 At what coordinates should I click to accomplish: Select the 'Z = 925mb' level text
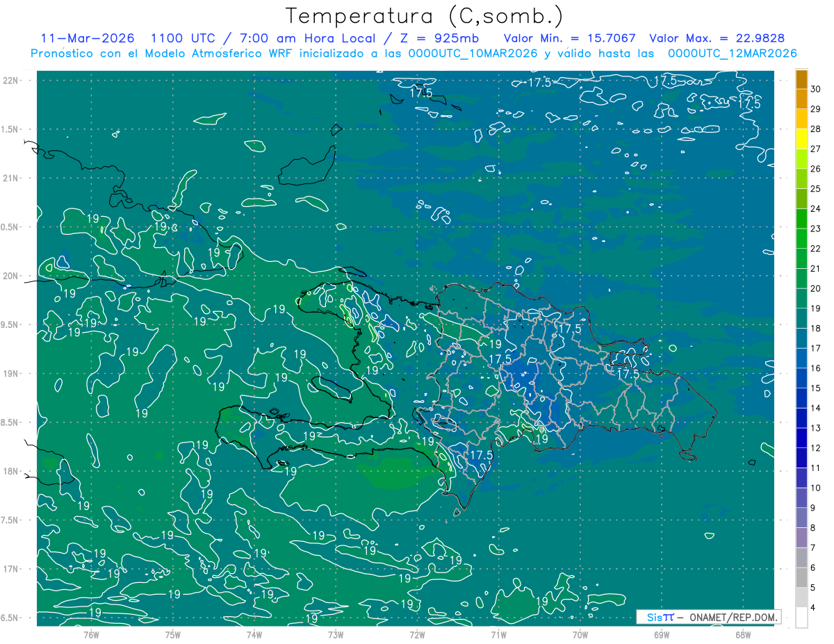pyautogui.click(x=440, y=38)
